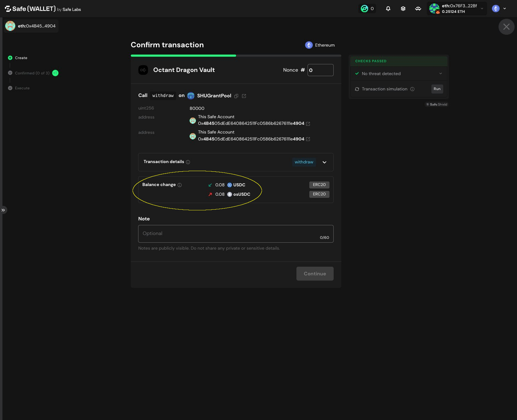
Task: Open the WalletConnect icon
Action: point(418,9)
